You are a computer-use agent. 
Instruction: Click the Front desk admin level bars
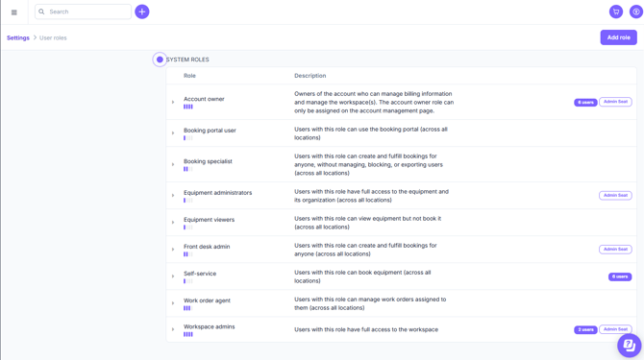(x=188, y=254)
